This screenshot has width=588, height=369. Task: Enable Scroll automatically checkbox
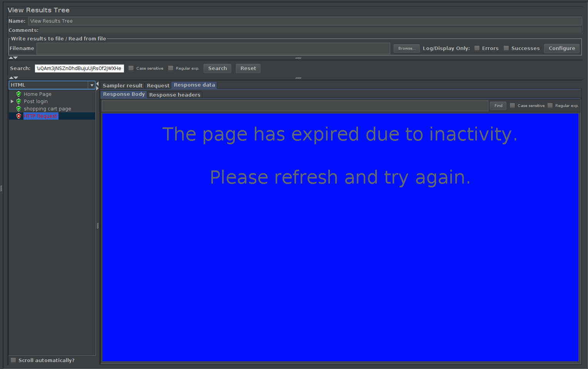[13, 360]
